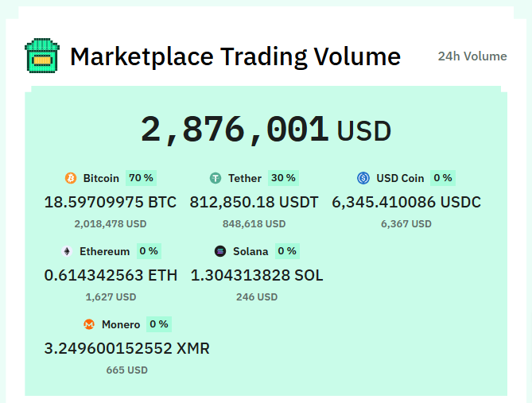Screen dimensions: 532x403
Task: Click the USD Coin 0 % badge
Action: click(443, 178)
